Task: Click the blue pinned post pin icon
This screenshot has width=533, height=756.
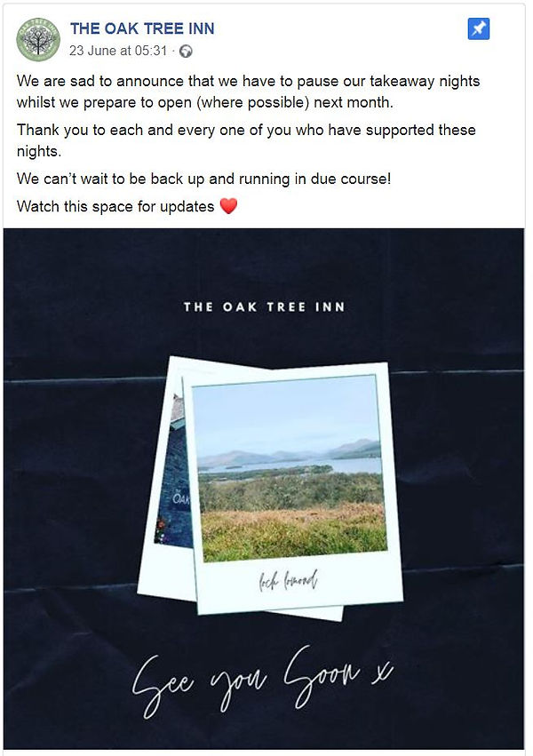Action: coord(478,29)
